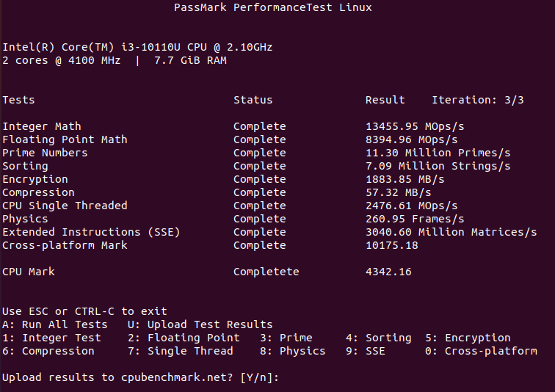This screenshot has height=392, width=555.
Task: Click the PassMark PerformanceTest Linux title
Action: [273, 8]
